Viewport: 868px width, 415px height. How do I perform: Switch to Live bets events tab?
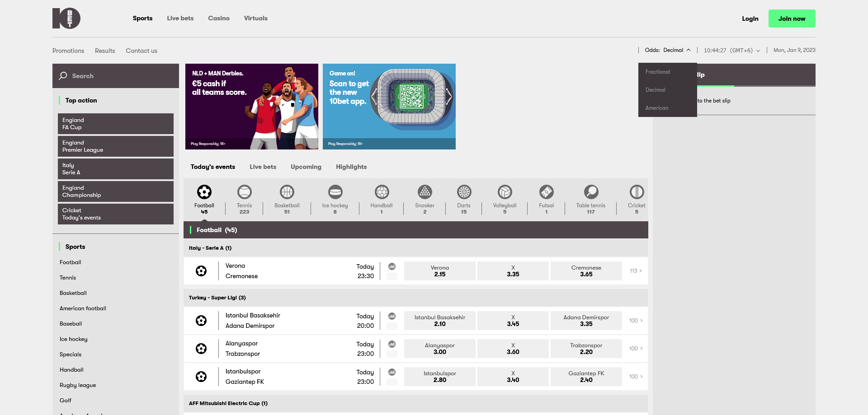tap(263, 167)
